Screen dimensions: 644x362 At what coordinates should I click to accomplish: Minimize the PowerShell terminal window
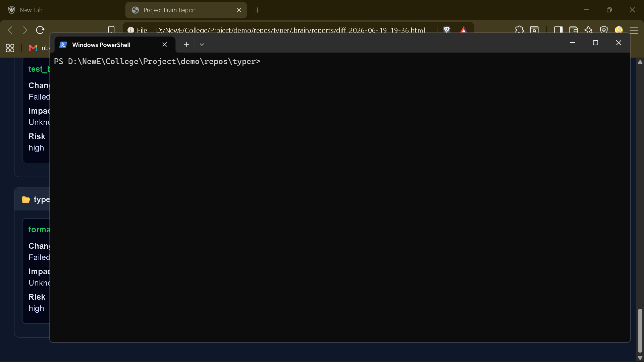pyautogui.click(x=573, y=43)
